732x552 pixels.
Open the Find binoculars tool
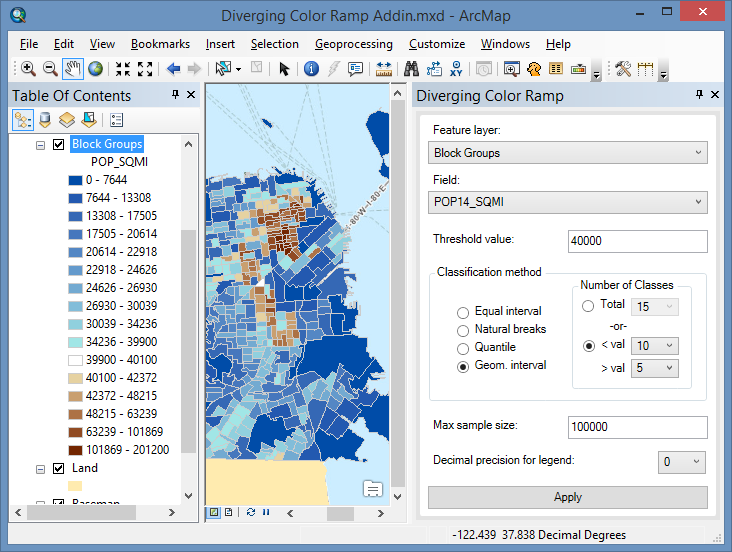[x=411, y=69]
